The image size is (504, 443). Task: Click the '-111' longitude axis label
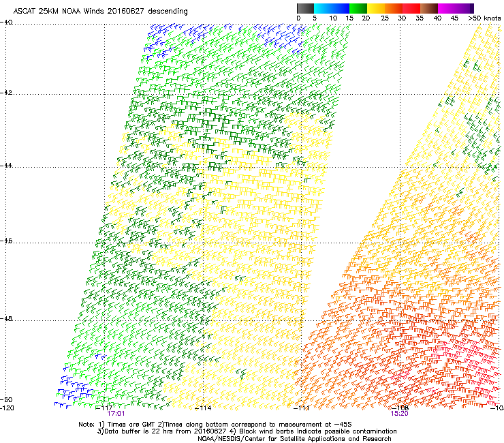point(302,408)
